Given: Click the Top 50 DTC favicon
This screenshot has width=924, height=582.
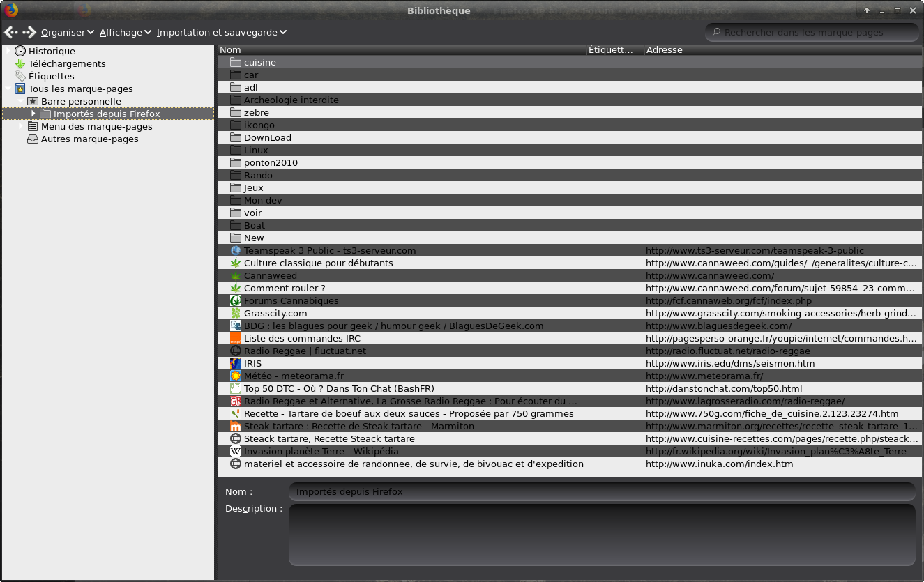Looking at the screenshot, I should (236, 388).
